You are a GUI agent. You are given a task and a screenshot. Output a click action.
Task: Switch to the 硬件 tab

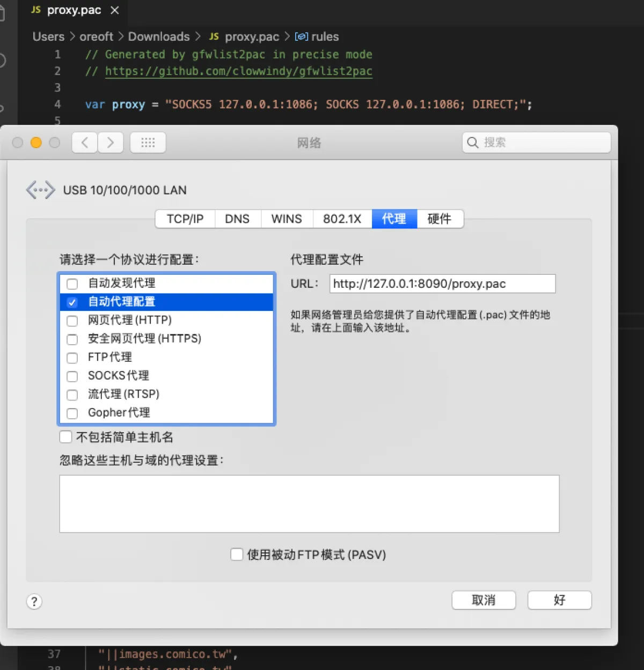coord(440,219)
